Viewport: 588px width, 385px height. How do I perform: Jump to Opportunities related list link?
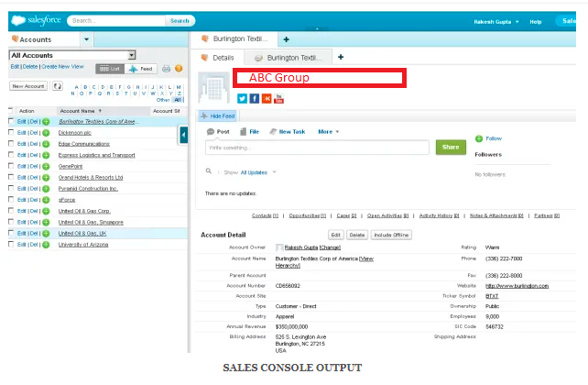pyautogui.click(x=308, y=215)
